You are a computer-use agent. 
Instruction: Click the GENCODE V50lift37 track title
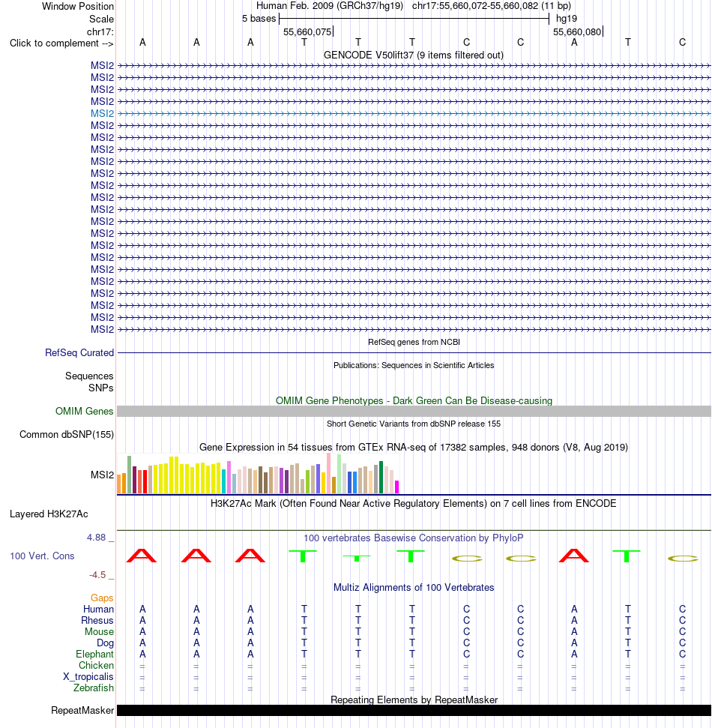414,55
